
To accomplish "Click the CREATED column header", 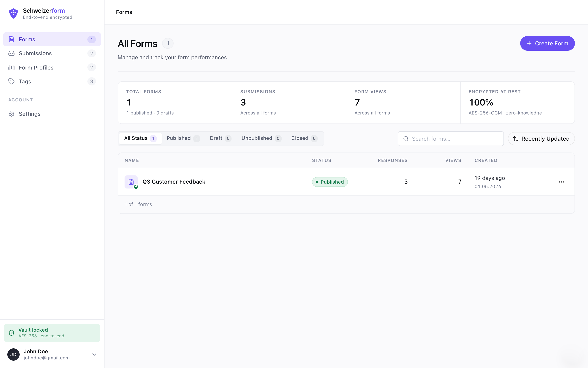I will (x=486, y=160).
